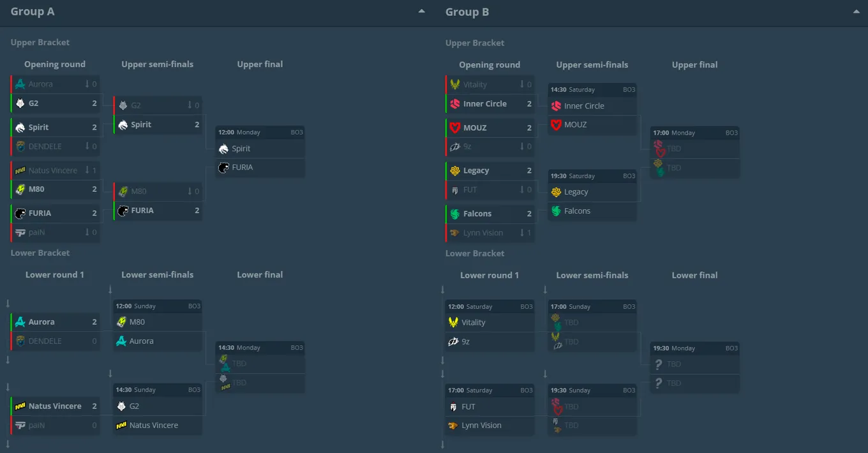Select Aurora winner in Group A lower round 1
The width and height of the screenshot is (868, 453).
pyautogui.click(x=41, y=322)
